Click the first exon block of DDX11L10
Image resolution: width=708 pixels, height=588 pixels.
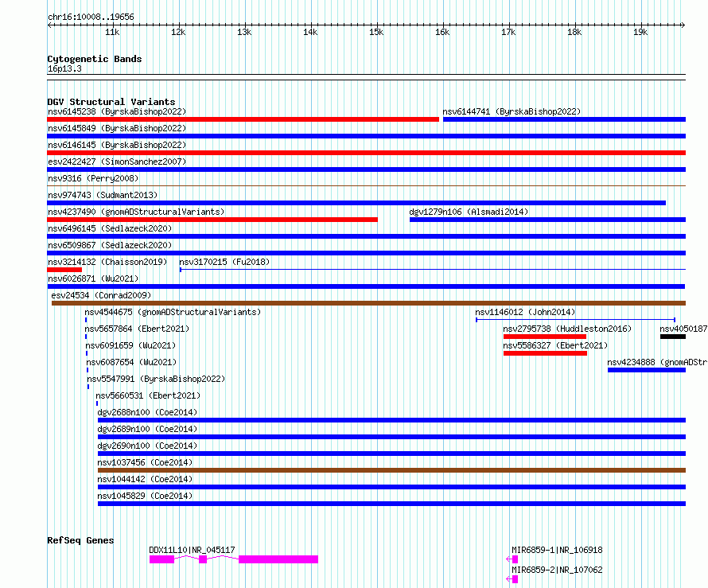(161, 559)
